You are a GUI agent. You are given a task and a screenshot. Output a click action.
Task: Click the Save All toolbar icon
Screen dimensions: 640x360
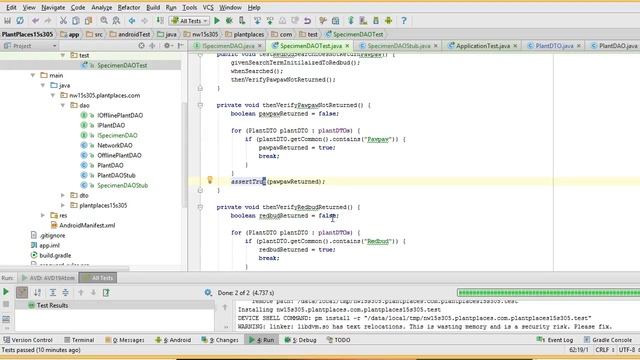(7, 20)
